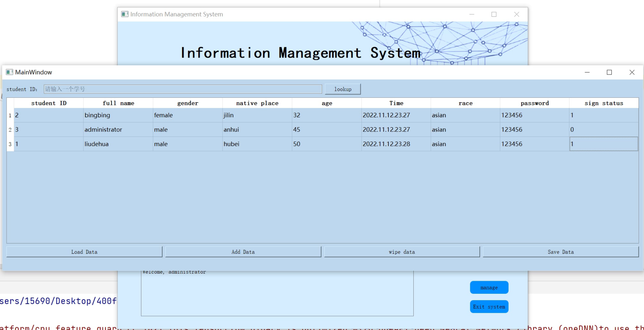Click the wipe data button
644x330 pixels.
click(402, 252)
